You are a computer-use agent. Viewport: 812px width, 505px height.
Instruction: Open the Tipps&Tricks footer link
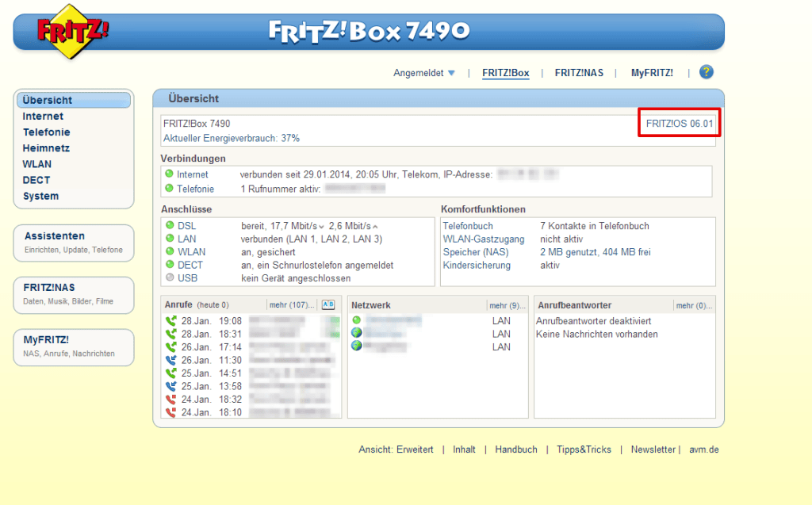point(584,450)
